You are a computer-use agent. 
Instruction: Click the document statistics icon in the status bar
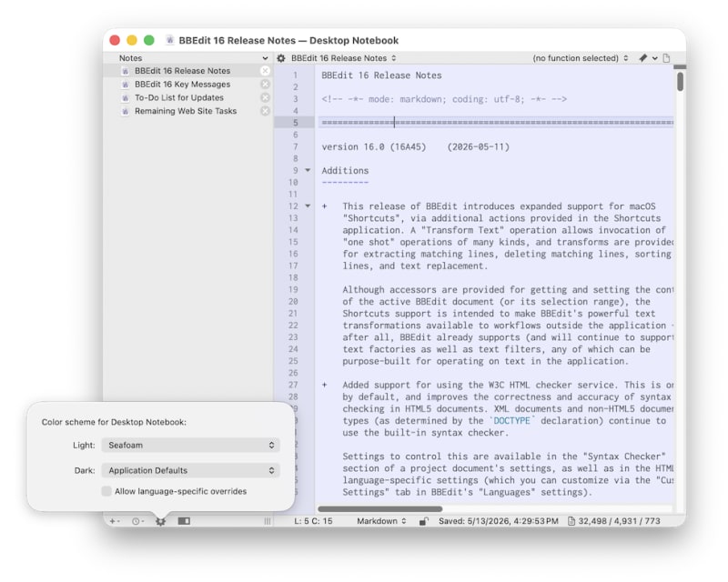click(571, 521)
